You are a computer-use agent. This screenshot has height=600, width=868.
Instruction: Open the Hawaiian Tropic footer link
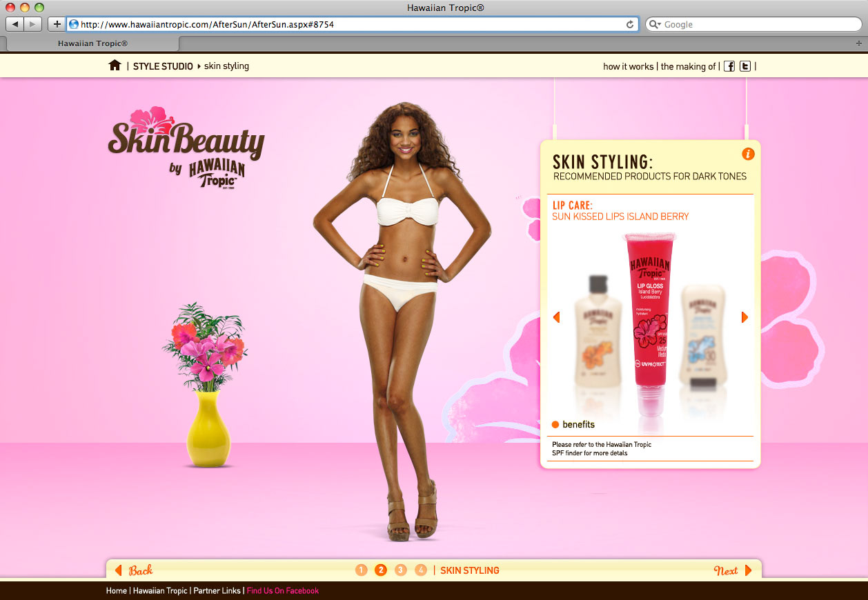[x=160, y=591]
